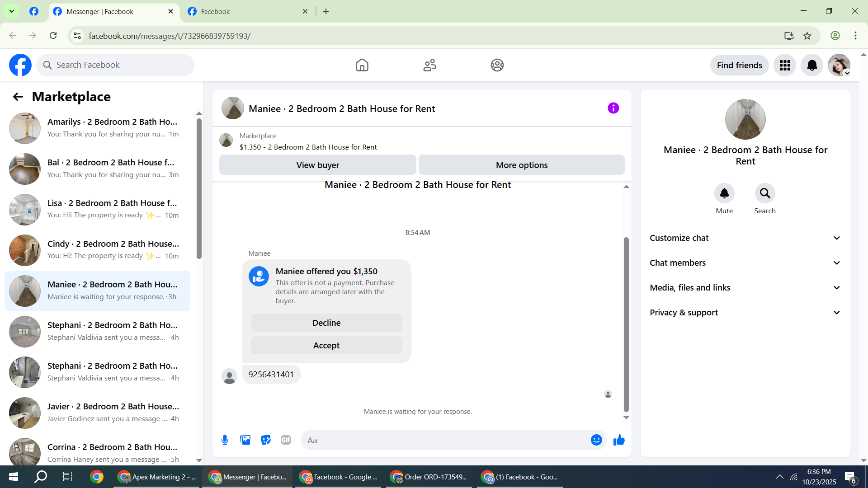
Task: Send a thumbs up like
Action: click(619, 440)
